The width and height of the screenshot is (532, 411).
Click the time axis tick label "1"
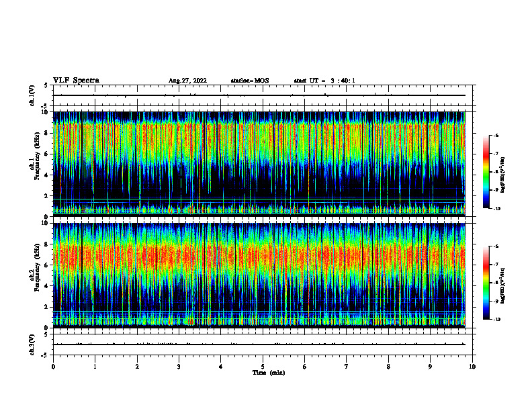[95, 367]
